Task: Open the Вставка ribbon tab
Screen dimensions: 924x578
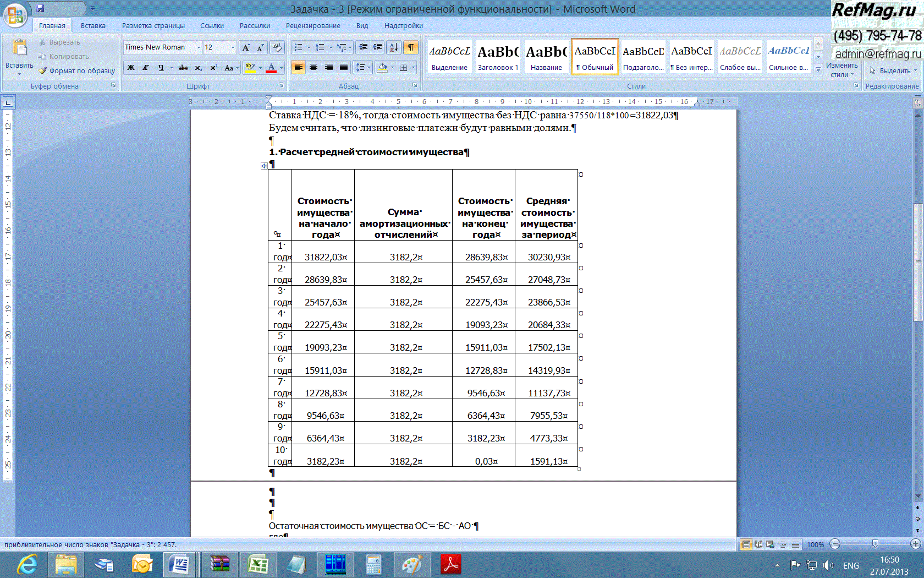Action: tap(93, 25)
